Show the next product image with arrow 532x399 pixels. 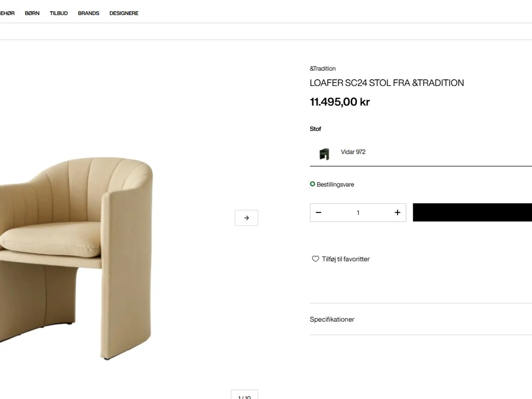[x=246, y=218]
